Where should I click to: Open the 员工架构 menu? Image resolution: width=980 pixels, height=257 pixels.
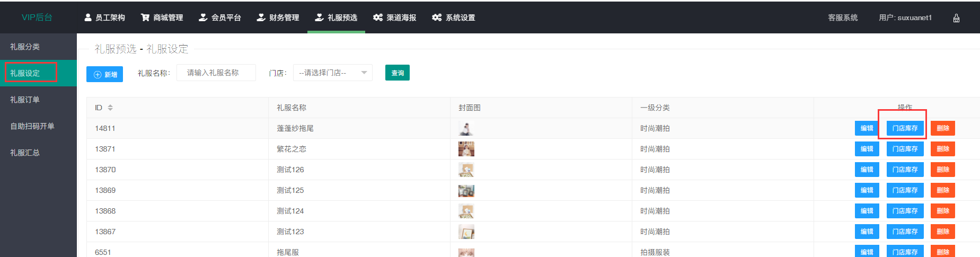pyautogui.click(x=105, y=18)
